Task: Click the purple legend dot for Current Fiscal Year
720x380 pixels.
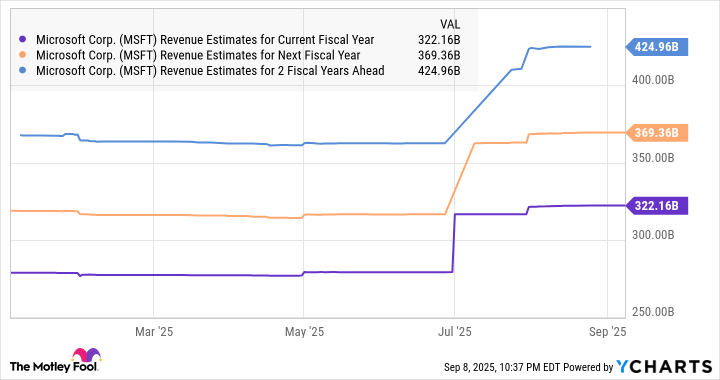Action: [x=22, y=40]
